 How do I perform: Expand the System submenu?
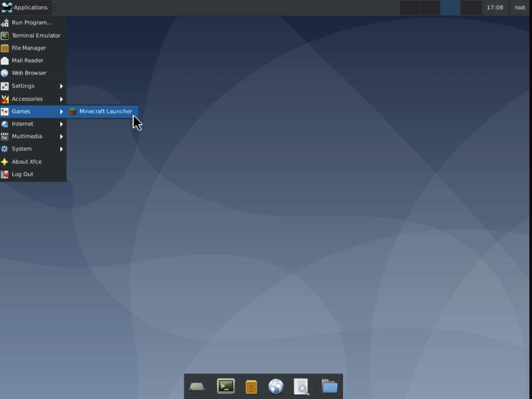(x=33, y=149)
